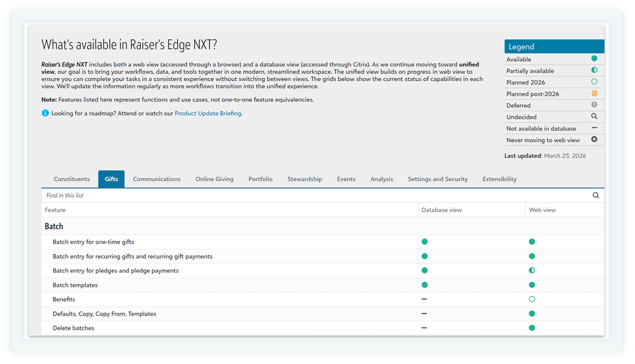Click the 'Deferred' legend label
The image size is (635, 364).
click(x=518, y=105)
